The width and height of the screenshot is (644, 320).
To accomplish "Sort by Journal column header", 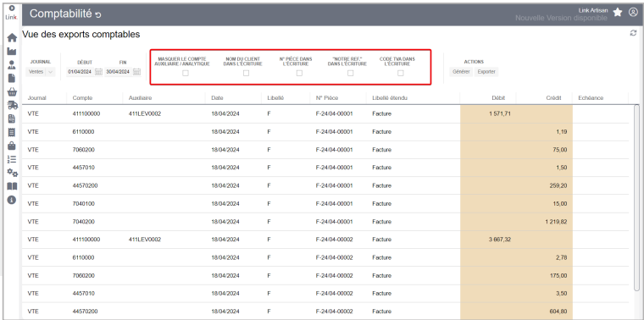I will [37, 98].
